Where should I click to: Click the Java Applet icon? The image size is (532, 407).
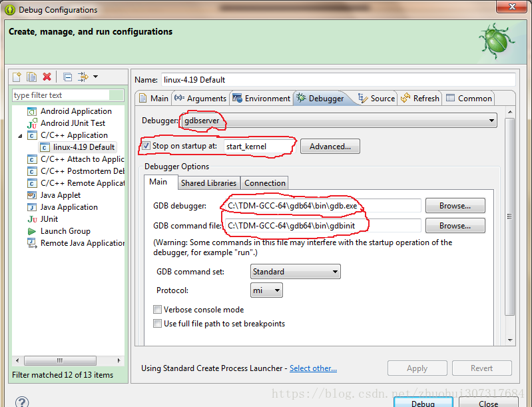31,195
